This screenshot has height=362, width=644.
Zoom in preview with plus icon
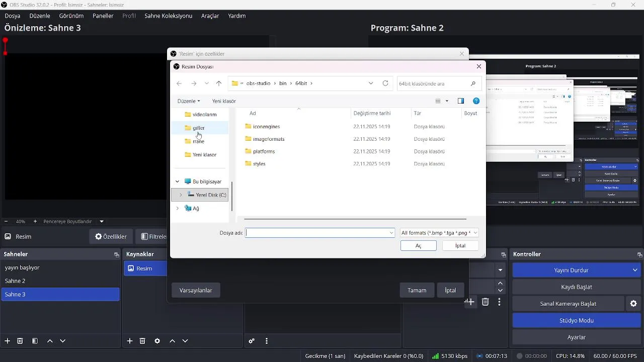coord(35,221)
